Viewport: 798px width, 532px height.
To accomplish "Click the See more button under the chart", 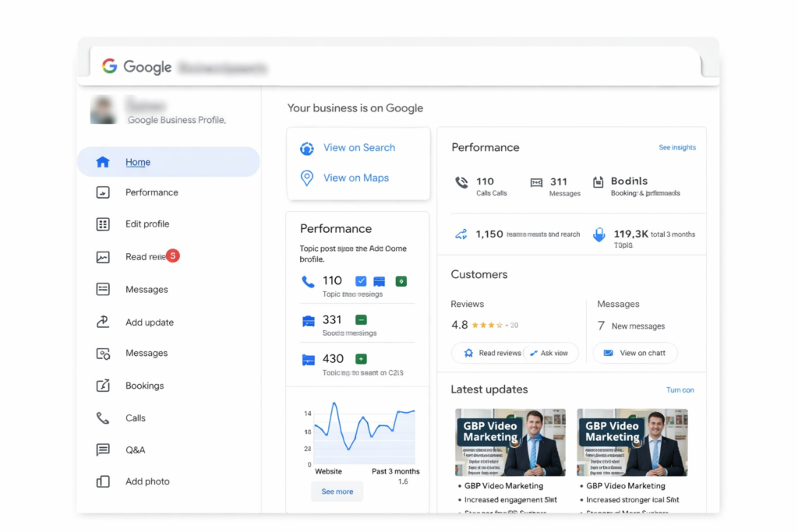I will pos(337,491).
